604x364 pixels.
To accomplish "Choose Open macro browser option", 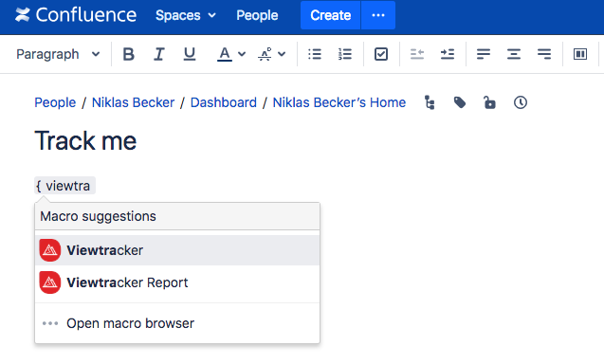I will point(177,323).
